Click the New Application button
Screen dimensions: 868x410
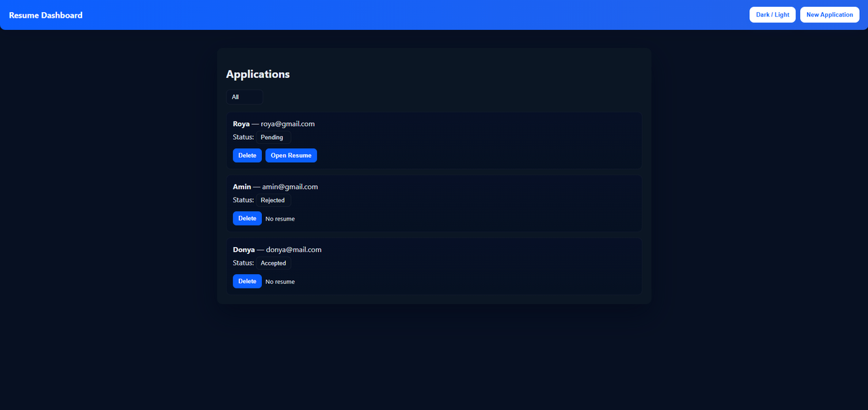click(829, 15)
